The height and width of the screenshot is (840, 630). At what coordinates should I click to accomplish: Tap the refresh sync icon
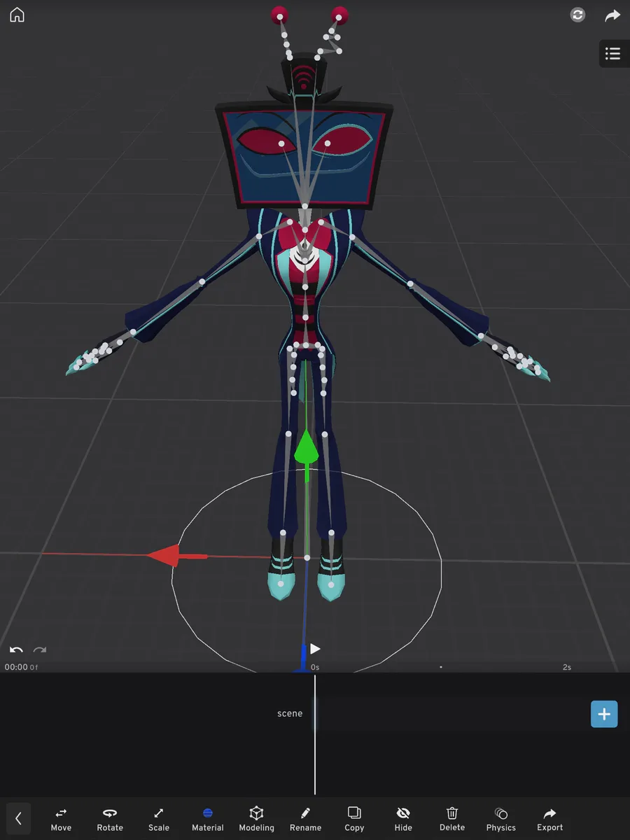577,15
